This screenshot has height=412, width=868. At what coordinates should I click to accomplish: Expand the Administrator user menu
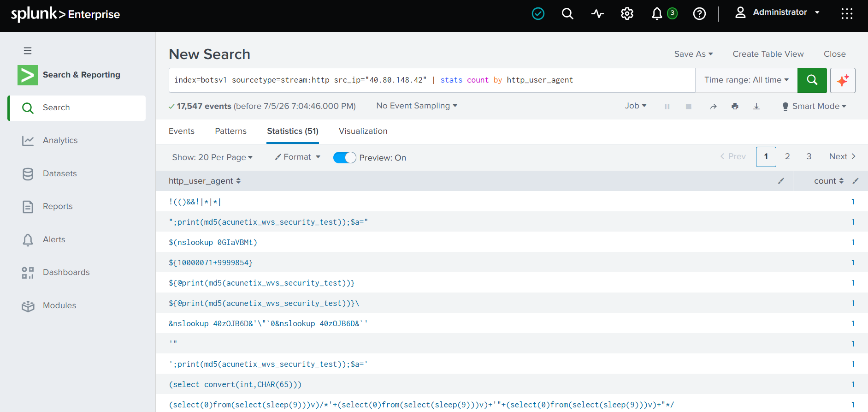pyautogui.click(x=778, y=12)
